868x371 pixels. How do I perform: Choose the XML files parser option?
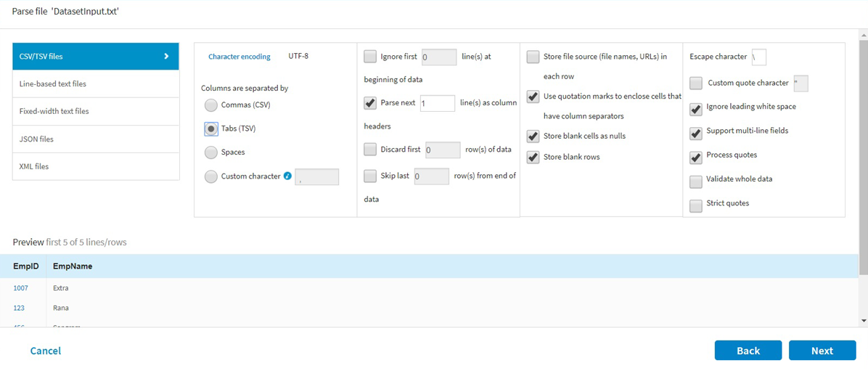96,166
